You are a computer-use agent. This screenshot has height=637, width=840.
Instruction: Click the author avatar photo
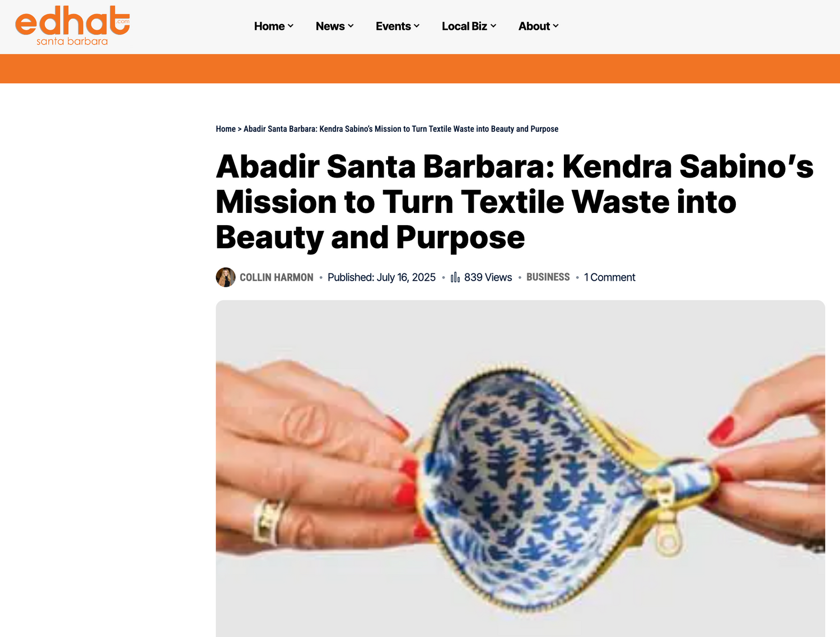click(226, 277)
